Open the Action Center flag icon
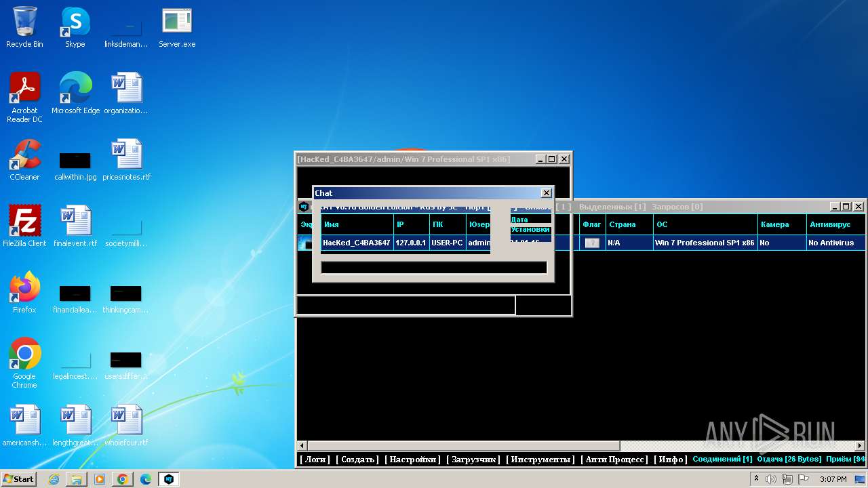Screen dimensions: 868x488 coord(804,479)
